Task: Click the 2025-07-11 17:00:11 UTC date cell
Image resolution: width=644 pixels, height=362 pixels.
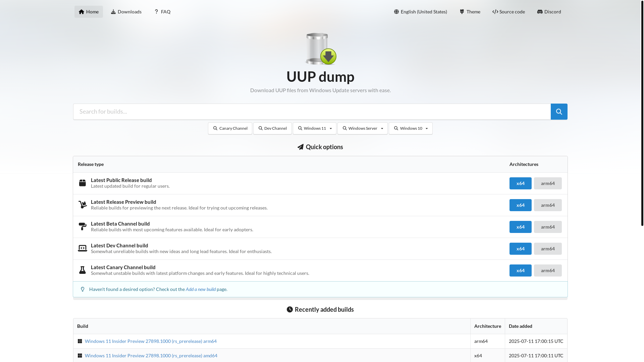Action: tap(536, 356)
